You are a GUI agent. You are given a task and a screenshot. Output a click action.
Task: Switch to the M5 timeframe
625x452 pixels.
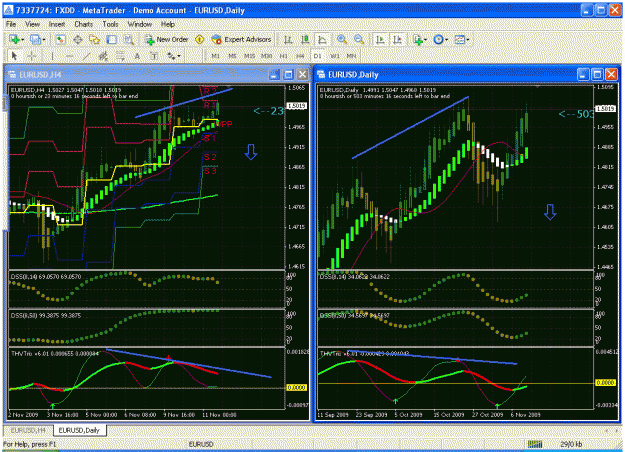point(232,56)
